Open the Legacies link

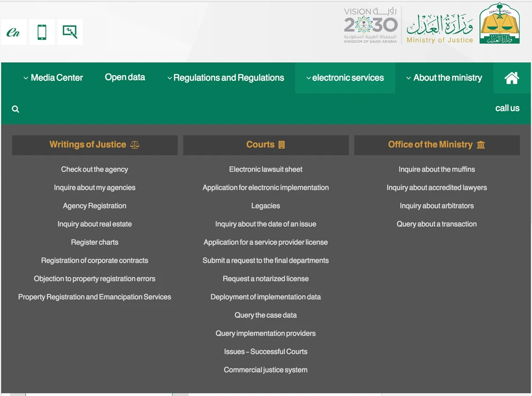[x=265, y=206]
